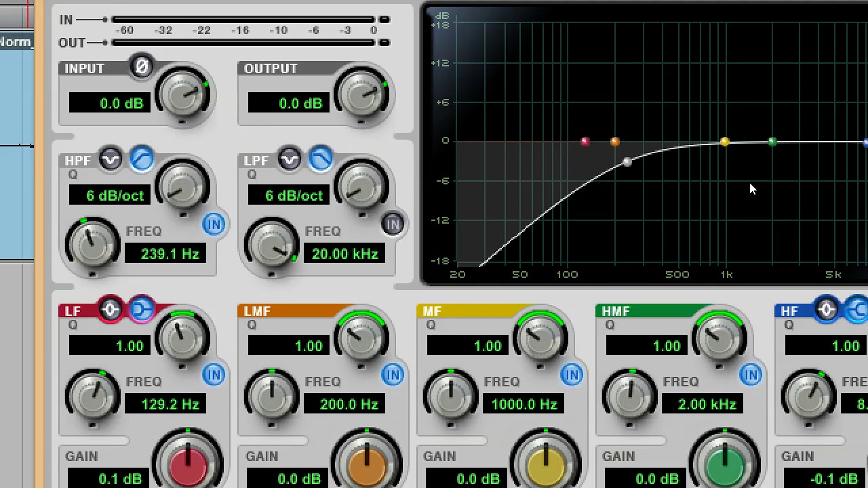Click the HMF Q knob
The width and height of the screenshot is (868, 488).
(719, 338)
